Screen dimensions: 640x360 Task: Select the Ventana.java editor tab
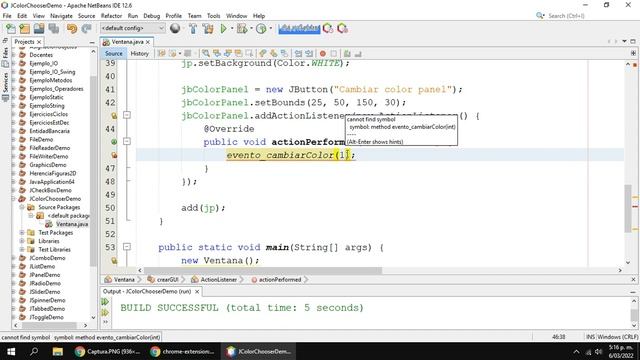(127, 42)
